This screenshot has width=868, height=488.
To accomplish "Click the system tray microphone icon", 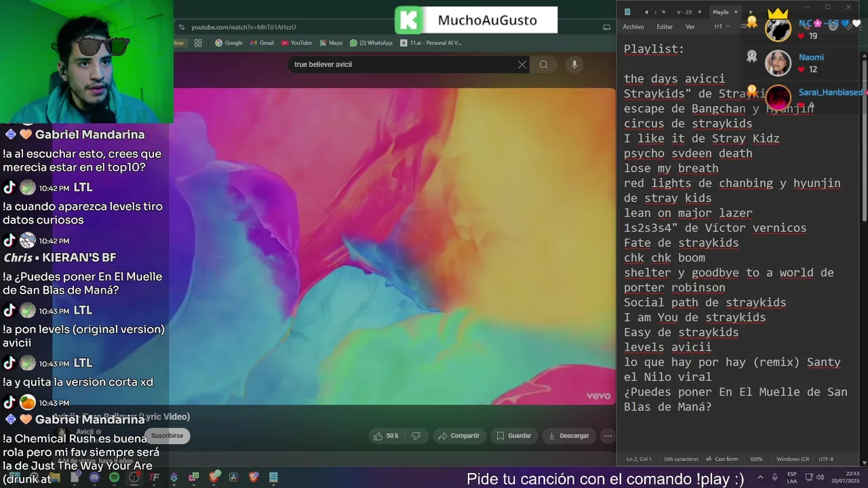I will [774, 477].
